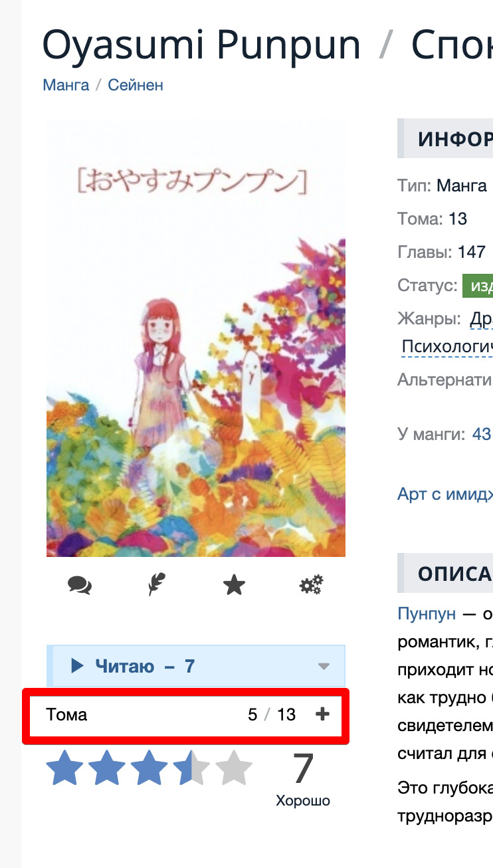Open the comments speech bubble icon
The height and width of the screenshot is (868, 493).
point(80,586)
